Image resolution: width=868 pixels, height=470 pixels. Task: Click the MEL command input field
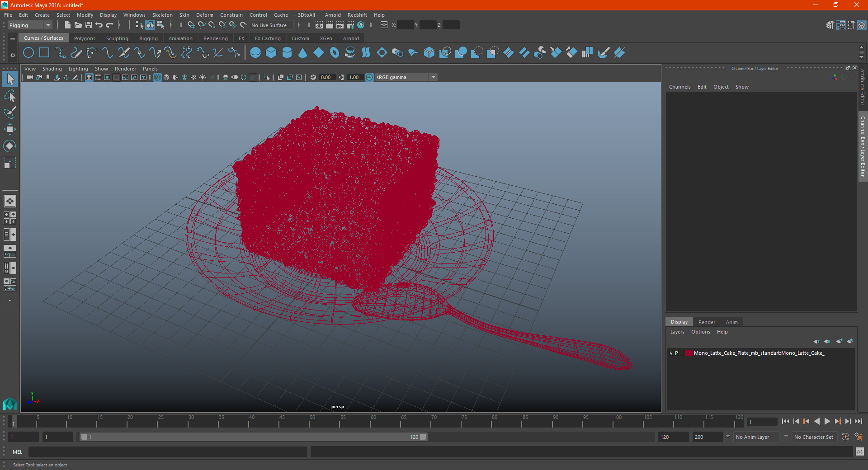pyautogui.click(x=168, y=451)
